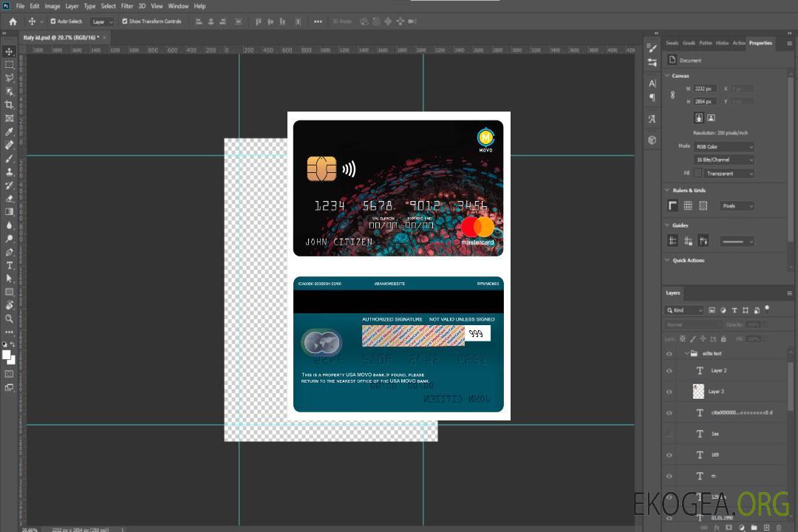Hide the 'edite text' group
Image resolution: width=798 pixels, height=532 pixels.
(x=669, y=354)
